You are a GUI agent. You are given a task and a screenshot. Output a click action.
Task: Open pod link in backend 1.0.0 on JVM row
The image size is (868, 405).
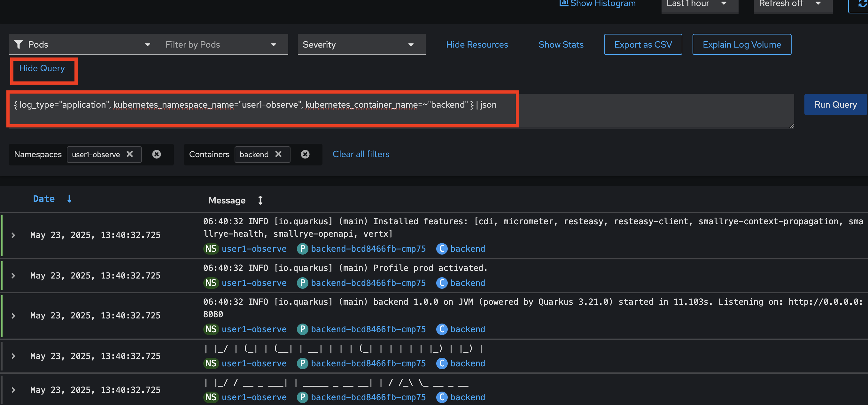tap(368, 329)
